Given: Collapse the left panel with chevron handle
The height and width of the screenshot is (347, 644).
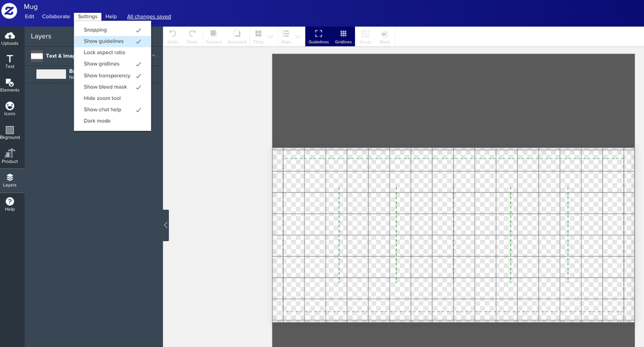Looking at the screenshot, I should 166,225.
